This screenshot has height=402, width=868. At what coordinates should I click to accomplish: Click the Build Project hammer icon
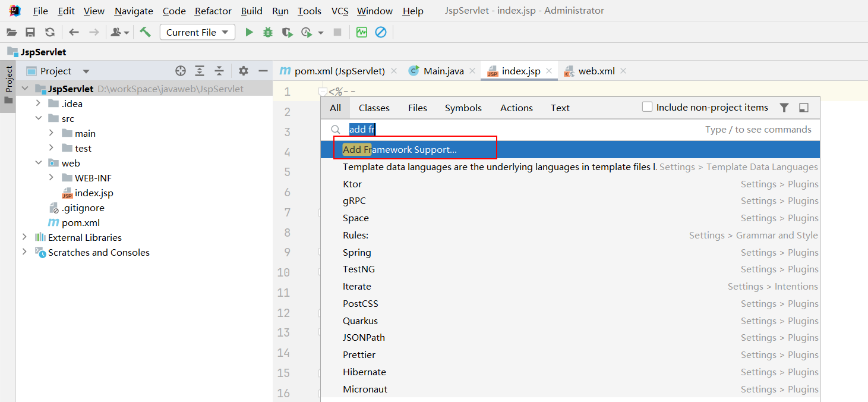145,32
